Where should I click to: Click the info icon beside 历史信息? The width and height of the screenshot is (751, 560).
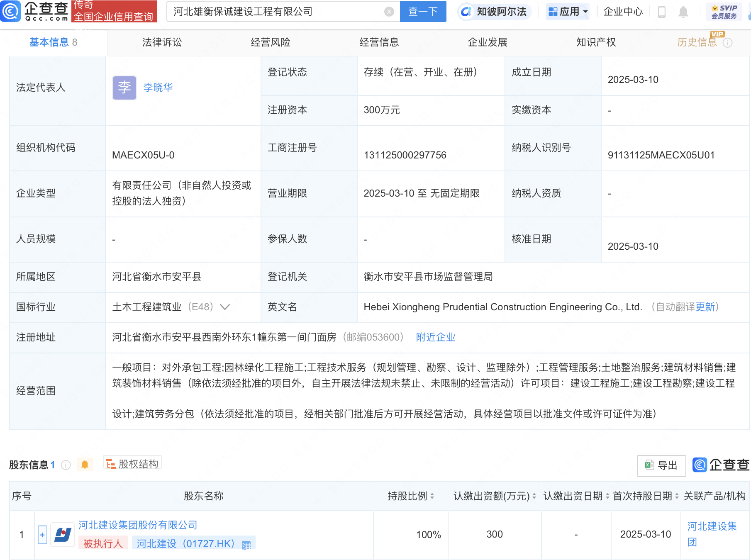728,43
